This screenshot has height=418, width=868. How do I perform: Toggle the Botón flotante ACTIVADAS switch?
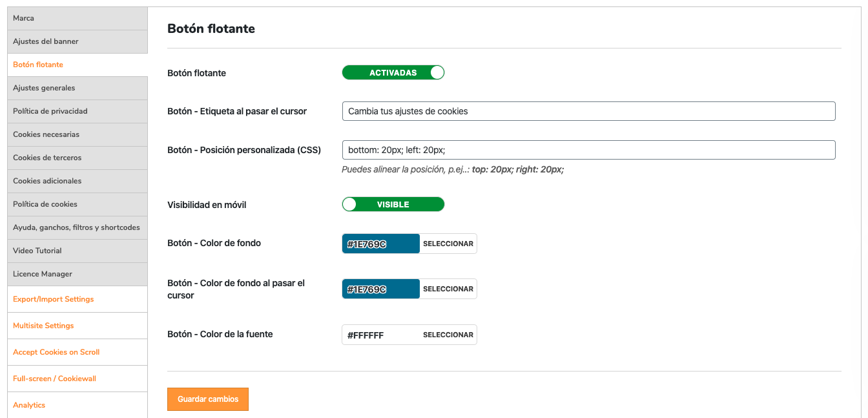click(x=393, y=73)
